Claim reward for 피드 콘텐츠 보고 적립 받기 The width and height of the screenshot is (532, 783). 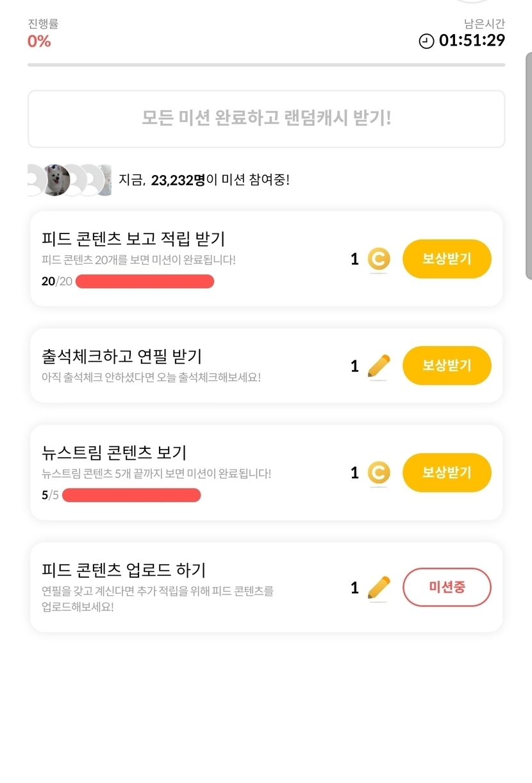447,259
